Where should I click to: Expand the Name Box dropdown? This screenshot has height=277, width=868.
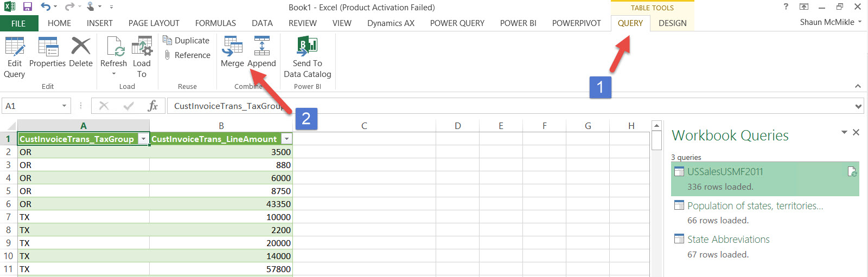click(x=64, y=106)
